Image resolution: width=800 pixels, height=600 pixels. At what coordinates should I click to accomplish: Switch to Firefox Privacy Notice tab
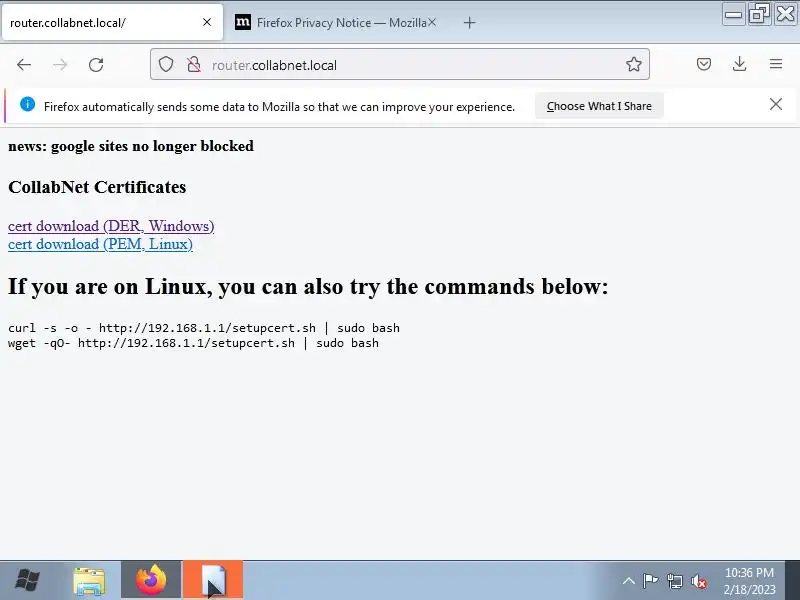point(334,22)
